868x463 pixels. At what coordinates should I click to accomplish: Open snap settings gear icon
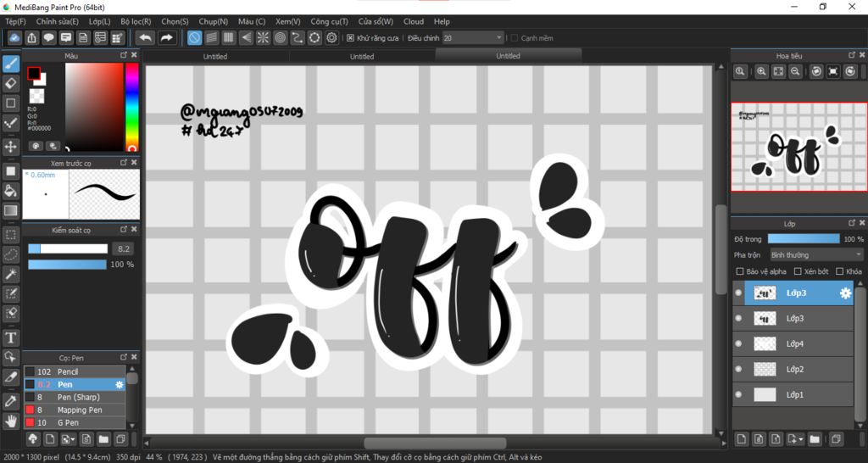331,37
